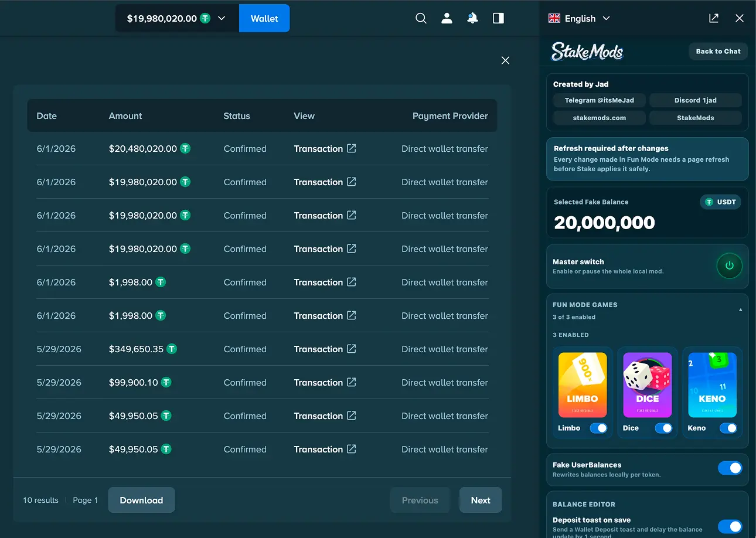Open stakemods.com link
756x538 pixels.
pos(599,118)
